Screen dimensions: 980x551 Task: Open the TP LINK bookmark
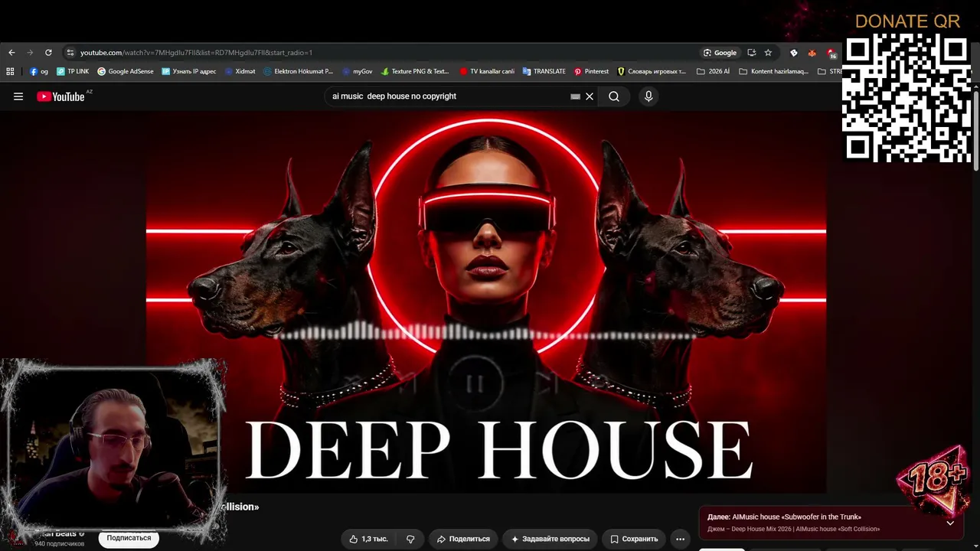[73, 71]
